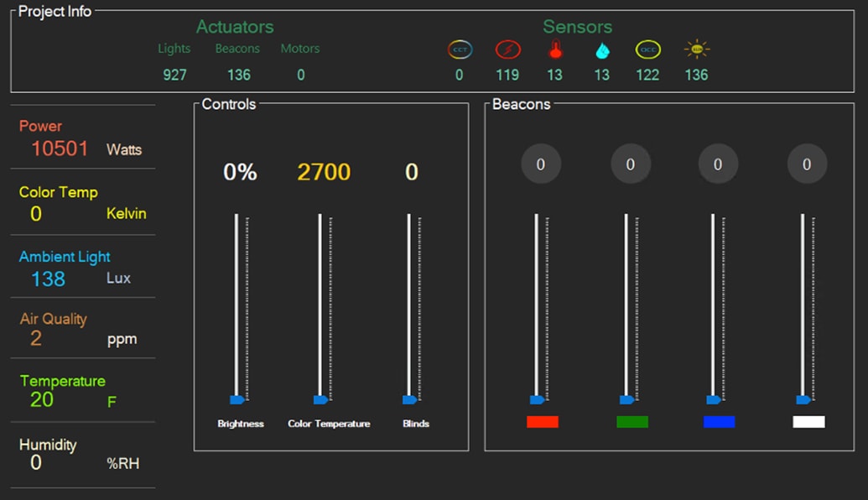Screen dimensions: 868x500
Task: Click the red beacon's round value indicator
Action: (541, 164)
